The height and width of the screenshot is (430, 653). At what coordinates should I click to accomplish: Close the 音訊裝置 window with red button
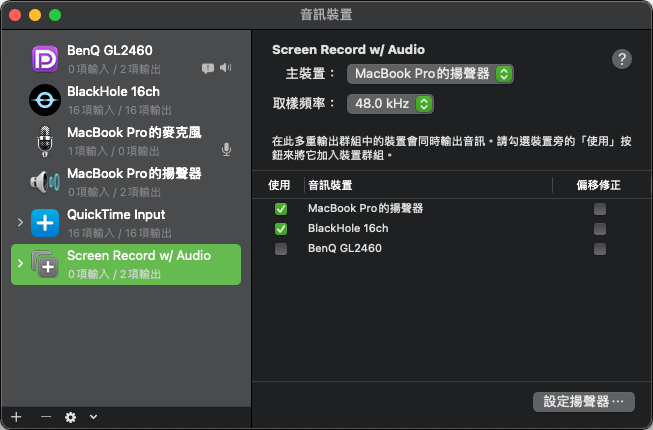coord(15,15)
